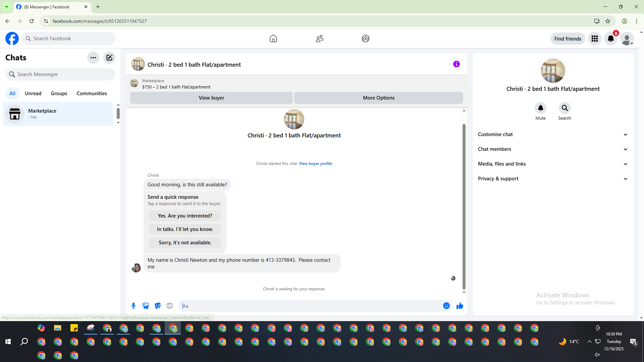Focus the message text box
This screenshot has width=644, height=362.
310,306
